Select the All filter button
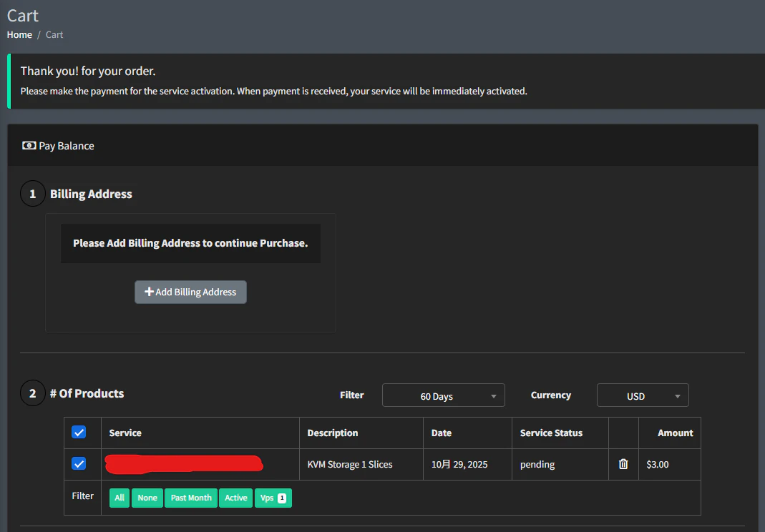 point(120,498)
